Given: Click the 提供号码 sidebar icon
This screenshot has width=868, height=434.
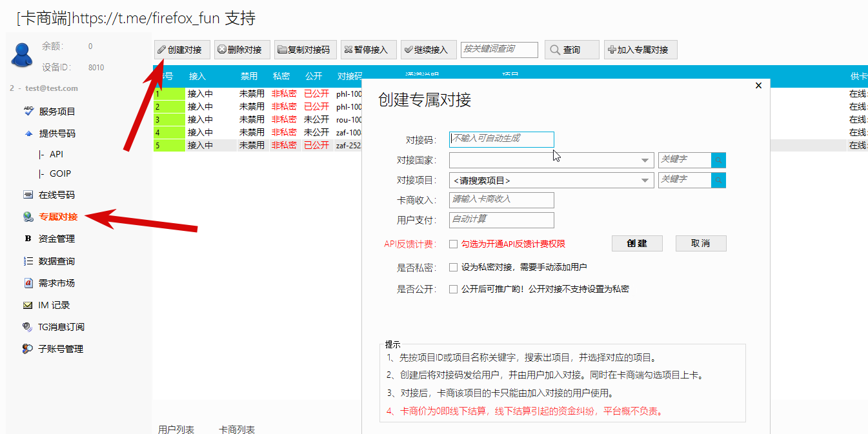Looking at the screenshot, I should coord(28,133).
